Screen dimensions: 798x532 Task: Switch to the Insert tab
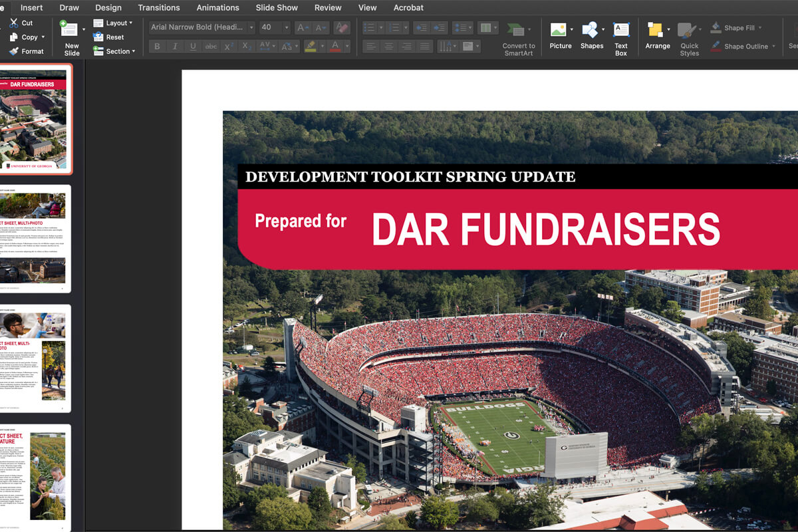32,7
